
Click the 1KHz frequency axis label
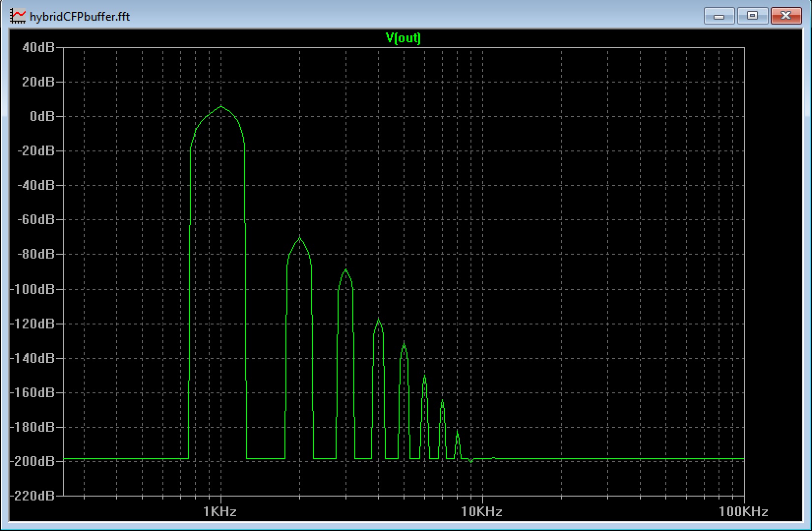coord(220,512)
